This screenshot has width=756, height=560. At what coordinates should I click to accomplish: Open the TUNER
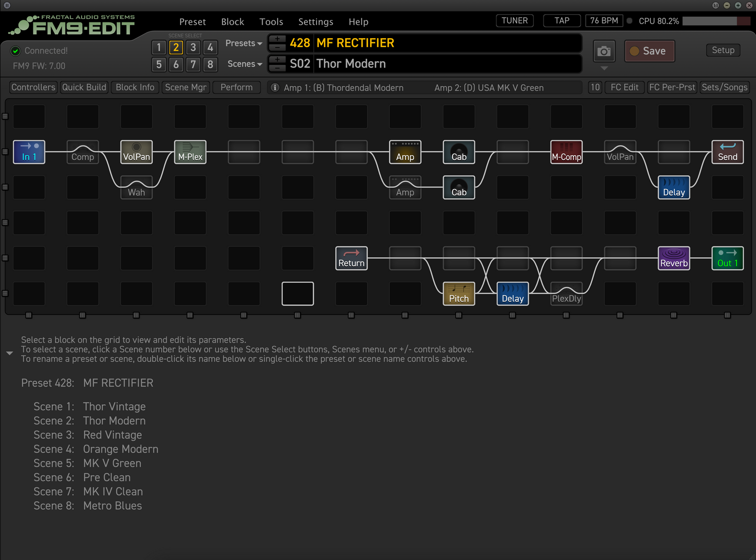click(x=515, y=21)
